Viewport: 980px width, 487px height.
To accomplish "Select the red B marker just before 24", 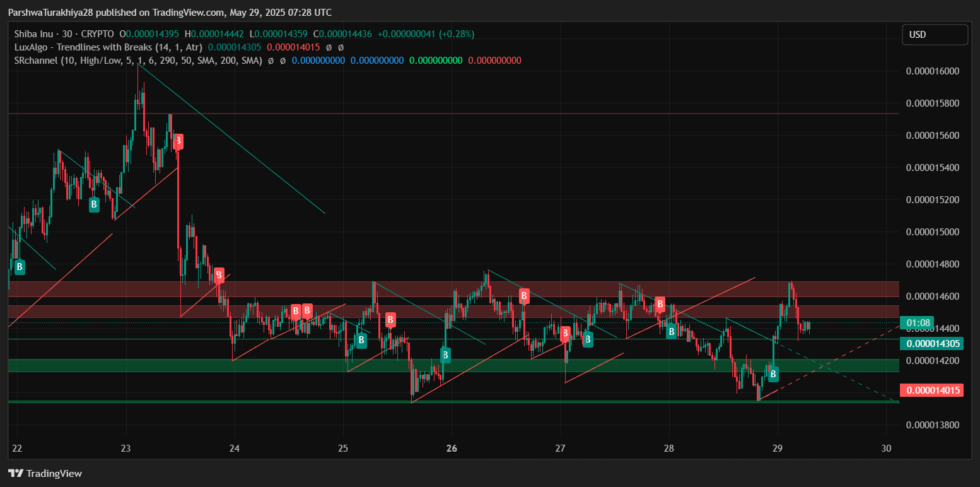I will click(x=219, y=275).
